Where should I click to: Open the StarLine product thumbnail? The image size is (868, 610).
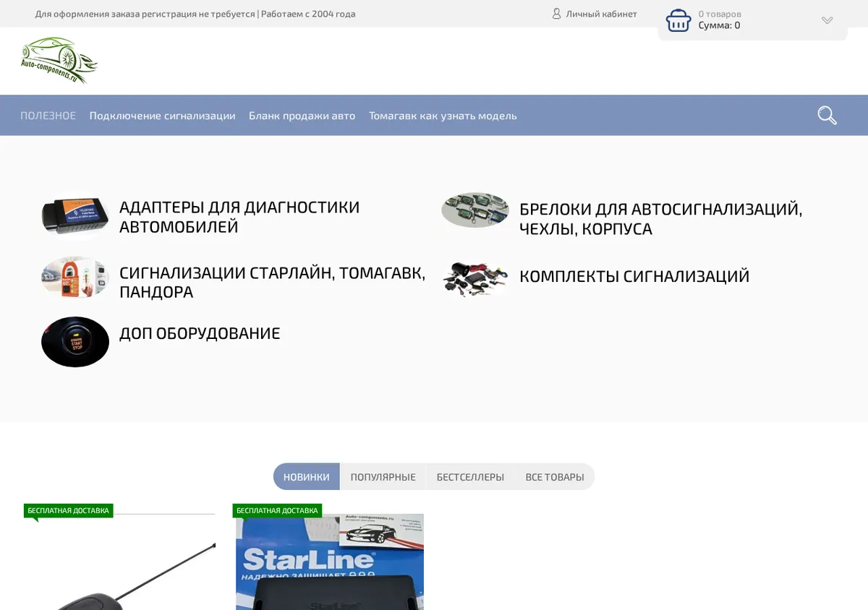click(x=330, y=562)
